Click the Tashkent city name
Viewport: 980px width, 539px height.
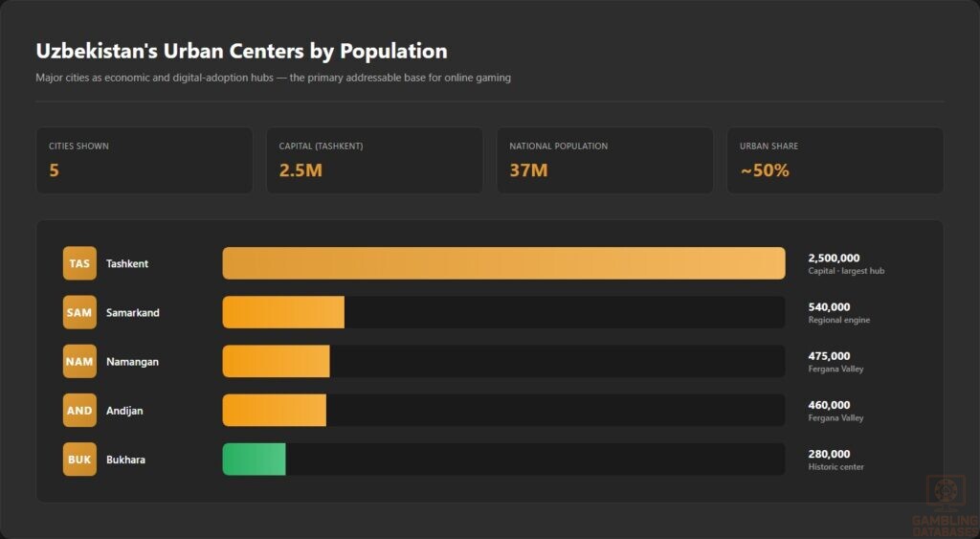[x=127, y=263]
